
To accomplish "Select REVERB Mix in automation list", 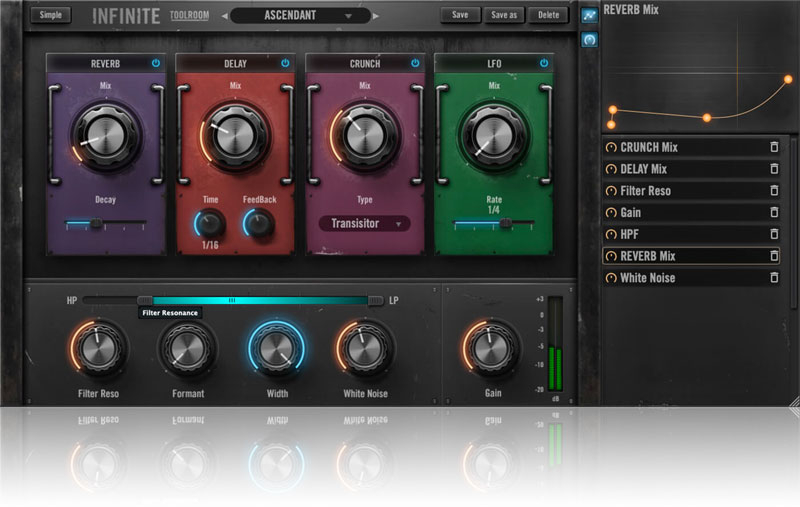I will [691, 256].
